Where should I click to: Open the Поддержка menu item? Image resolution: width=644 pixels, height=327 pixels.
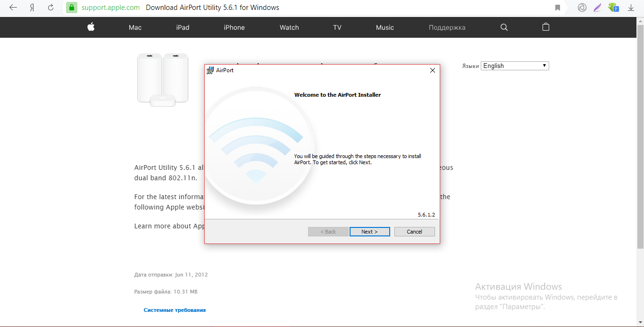(447, 27)
